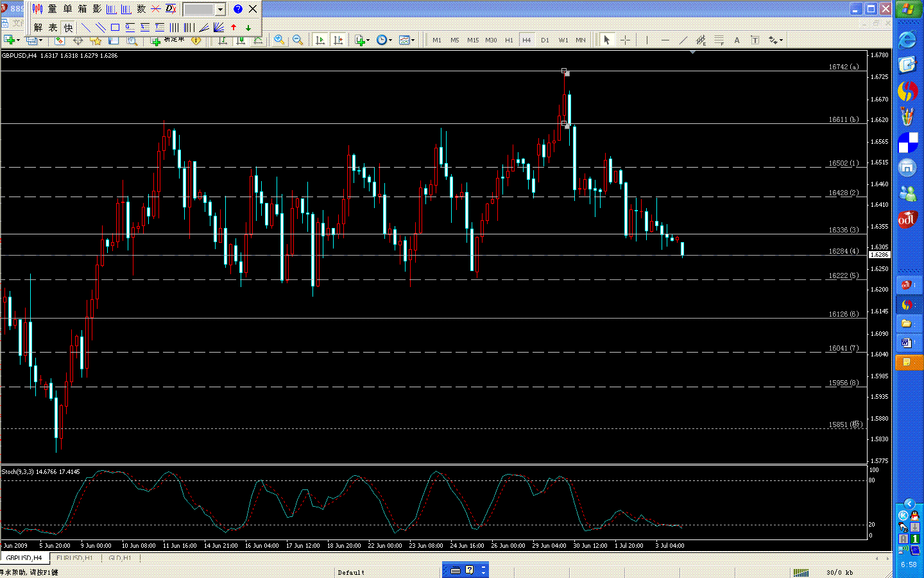
Task: Click the blue help question mark icon
Action: [238, 9]
